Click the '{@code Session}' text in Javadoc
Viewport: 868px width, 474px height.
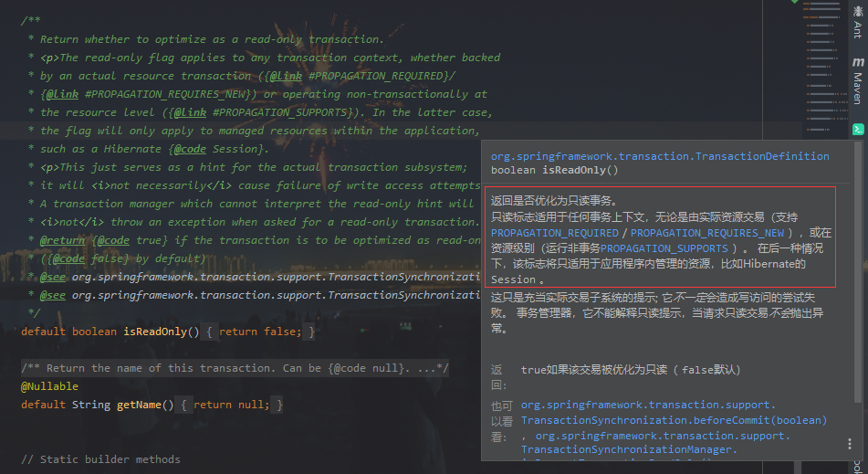[x=216, y=149]
